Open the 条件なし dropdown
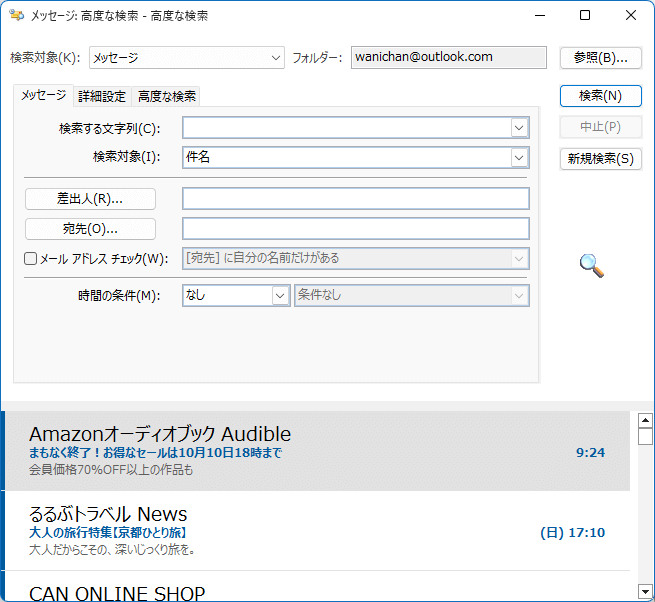Viewport: 655px width, 602px height. pos(412,295)
